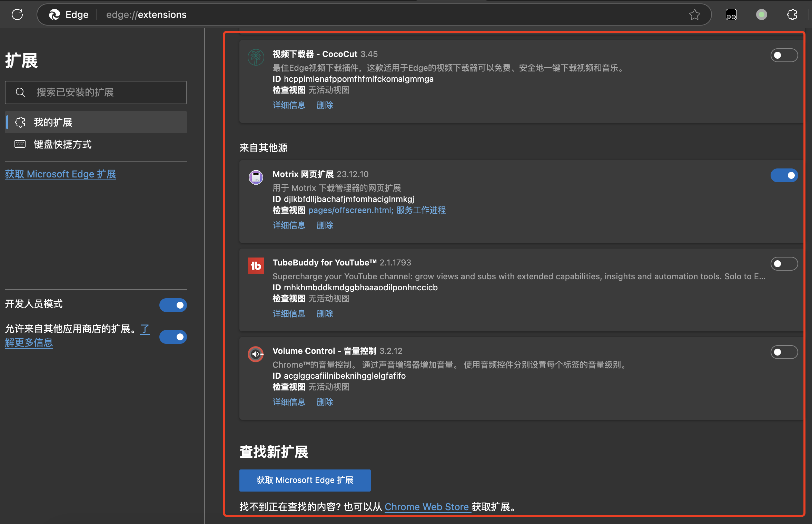Click 了解更多信息 link
Viewport: 812px width, 524px height.
[x=29, y=342]
